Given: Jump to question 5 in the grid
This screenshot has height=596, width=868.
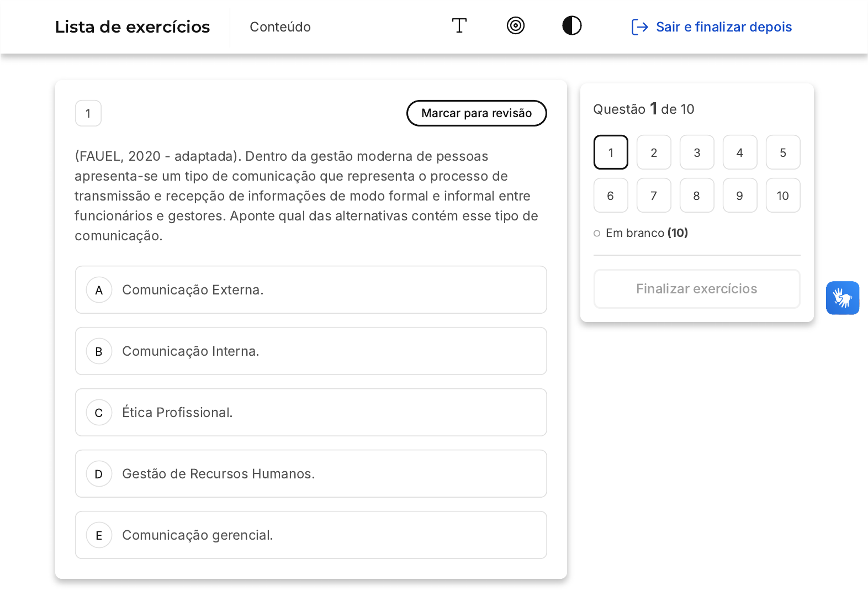Looking at the screenshot, I should (782, 152).
